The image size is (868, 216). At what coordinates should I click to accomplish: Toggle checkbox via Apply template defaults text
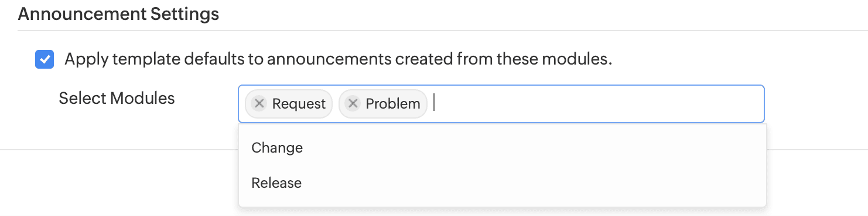coord(338,60)
